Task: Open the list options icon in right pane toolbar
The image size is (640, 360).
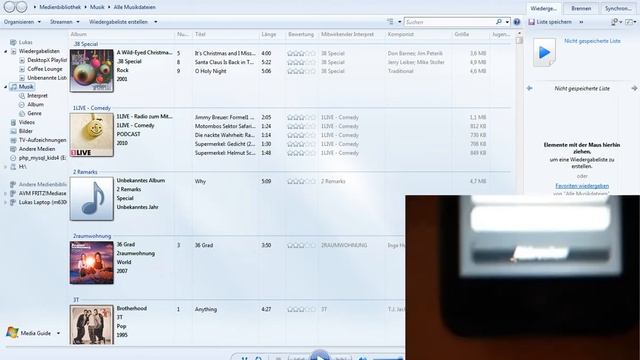Action: [x=616, y=22]
